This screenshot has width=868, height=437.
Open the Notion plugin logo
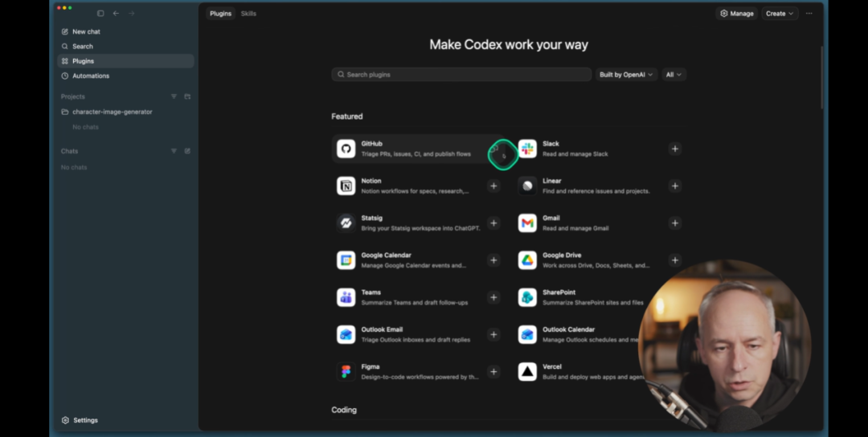pyautogui.click(x=346, y=186)
